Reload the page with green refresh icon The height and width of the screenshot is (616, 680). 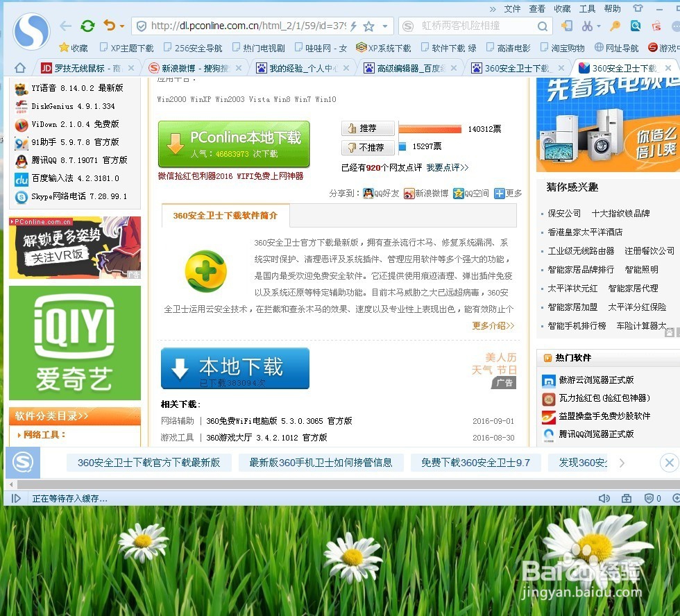pyautogui.click(x=87, y=26)
